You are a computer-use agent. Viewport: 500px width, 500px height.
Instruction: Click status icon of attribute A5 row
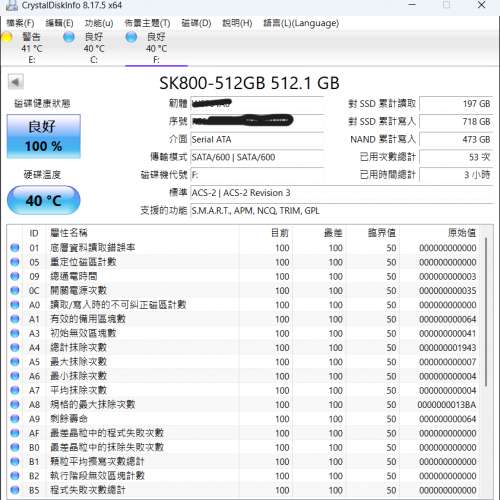pos(15,362)
